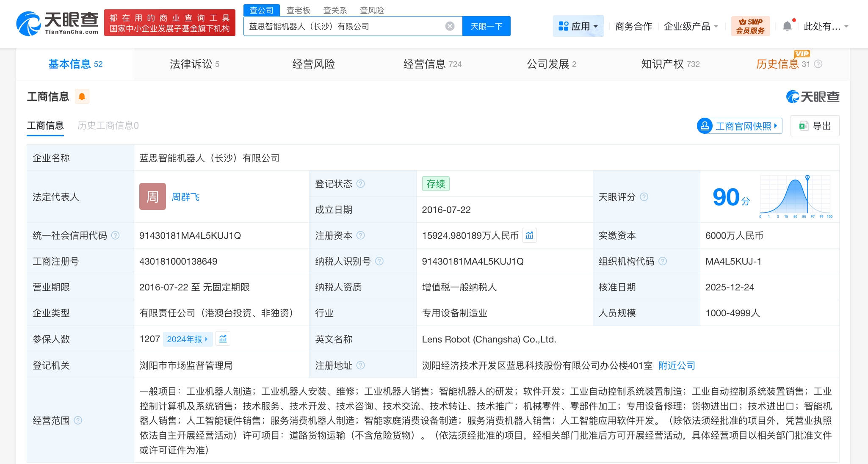Click help icon next to 天眼评分

pos(644,197)
